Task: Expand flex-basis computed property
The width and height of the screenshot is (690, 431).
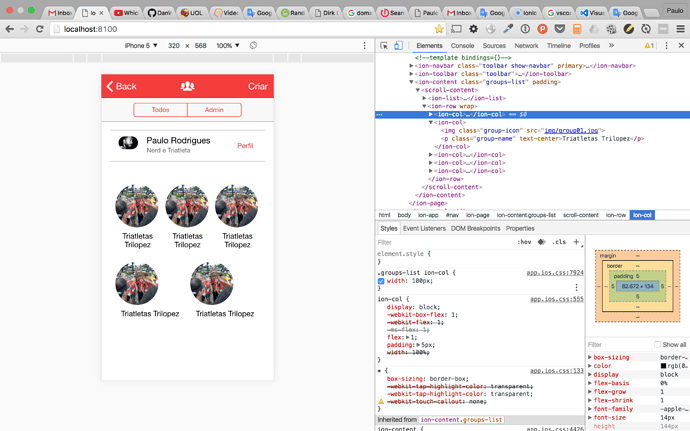Action: (590, 383)
